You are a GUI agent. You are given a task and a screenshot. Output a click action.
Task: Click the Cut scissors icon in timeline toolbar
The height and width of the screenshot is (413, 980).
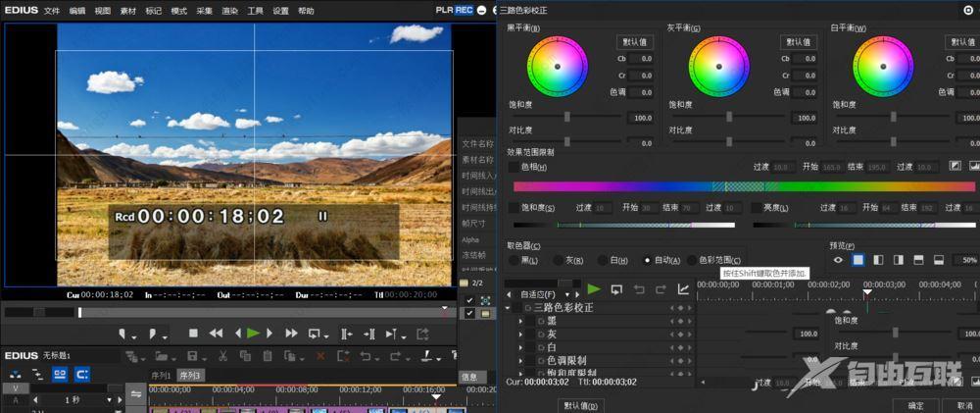[x=222, y=356]
